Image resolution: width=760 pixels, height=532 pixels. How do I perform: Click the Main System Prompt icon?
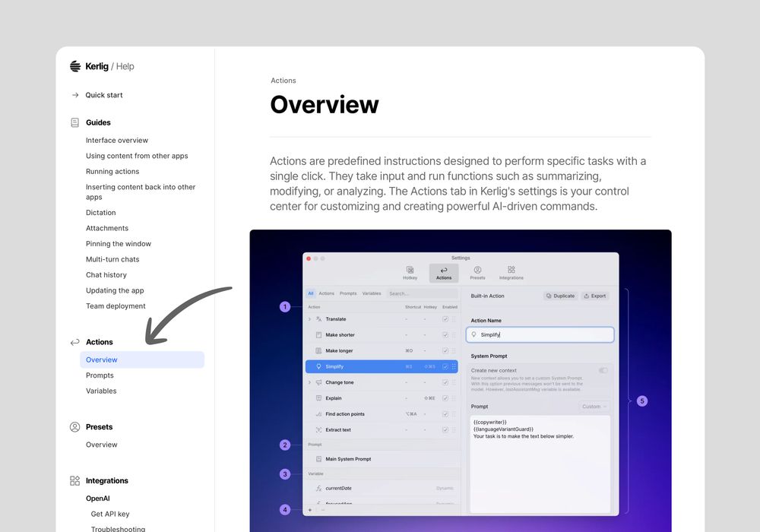318,459
